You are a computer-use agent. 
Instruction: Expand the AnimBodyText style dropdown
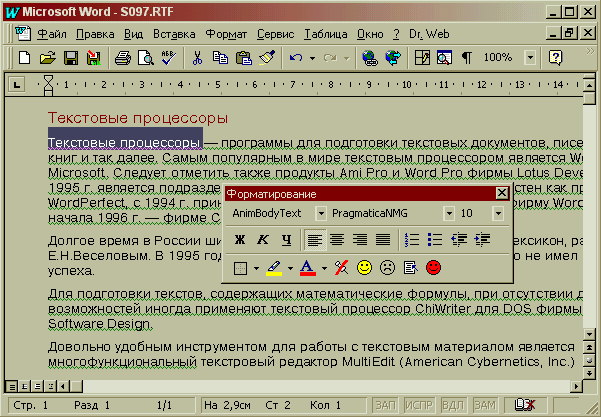[x=320, y=213]
